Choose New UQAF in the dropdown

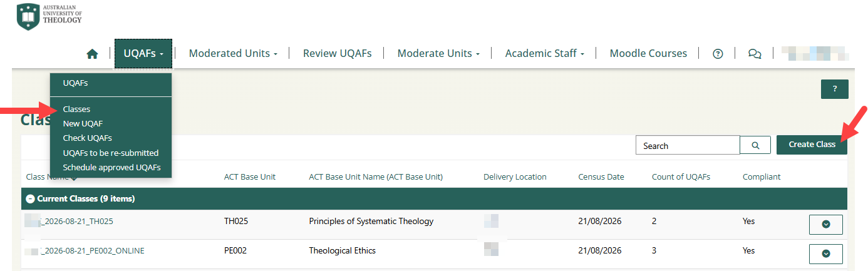click(83, 124)
